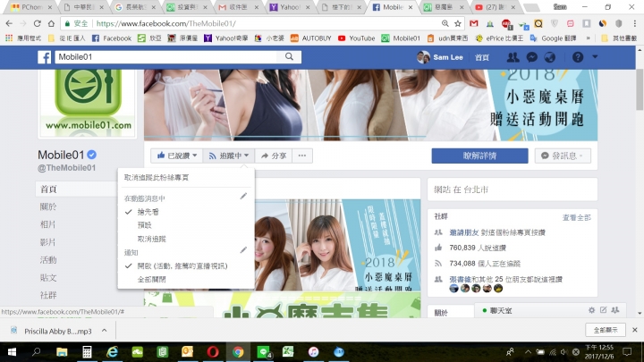Open 活動 in page sidebar
This screenshot has height=362, width=644.
tap(48, 260)
